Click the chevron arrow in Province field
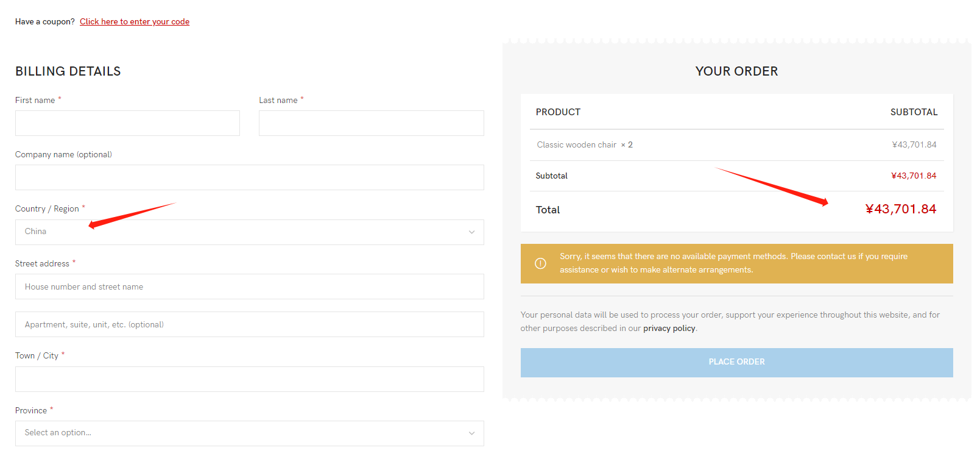 [x=471, y=433]
